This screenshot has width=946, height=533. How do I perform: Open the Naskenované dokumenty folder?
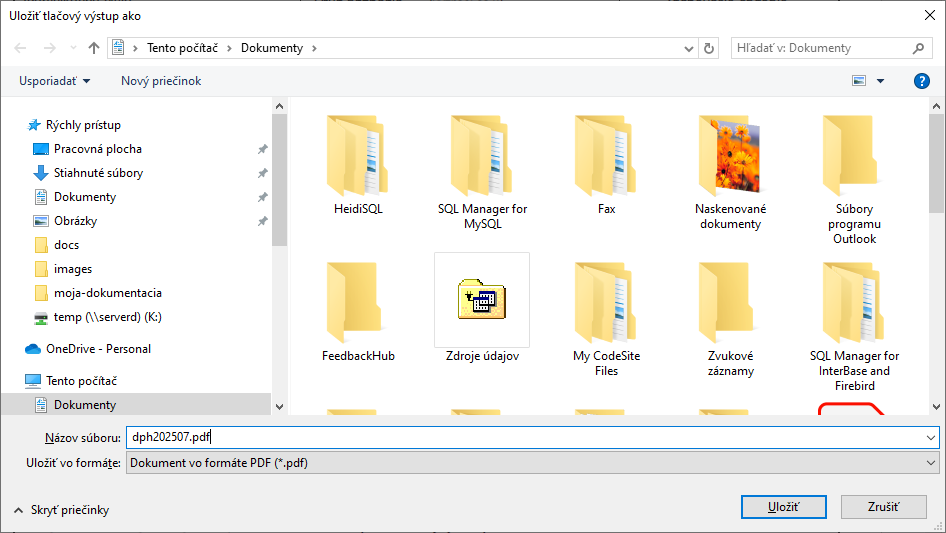coord(728,170)
